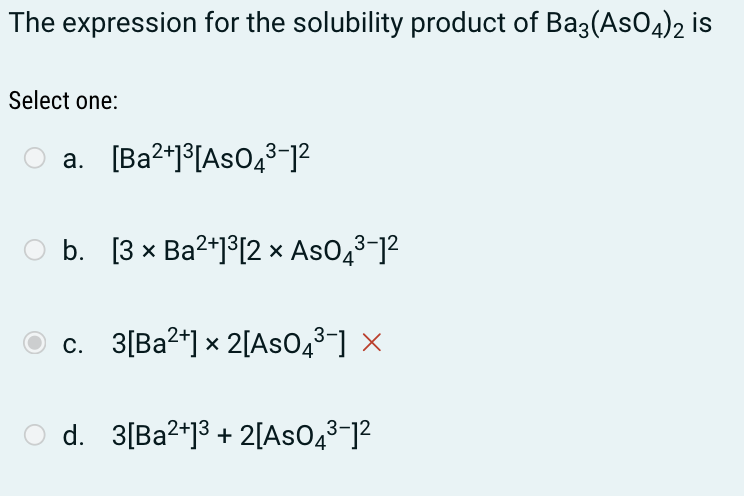This screenshot has height=496, width=744.
Task: Click the 'd.' option letter label
Action: click(x=74, y=435)
